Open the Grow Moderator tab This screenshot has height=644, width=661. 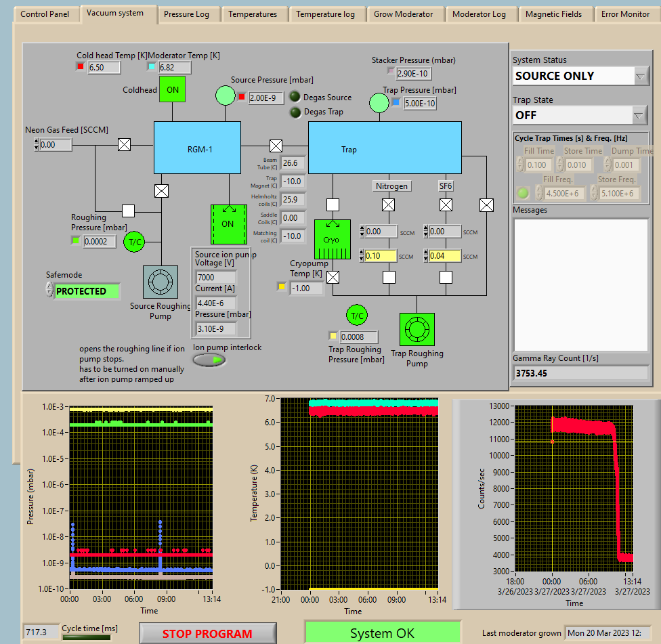(x=404, y=14)
